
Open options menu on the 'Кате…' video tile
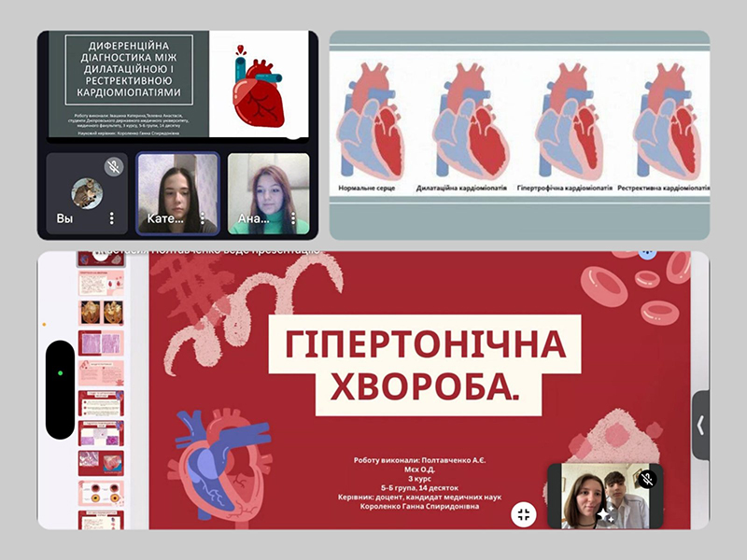[x=204, y=218]
